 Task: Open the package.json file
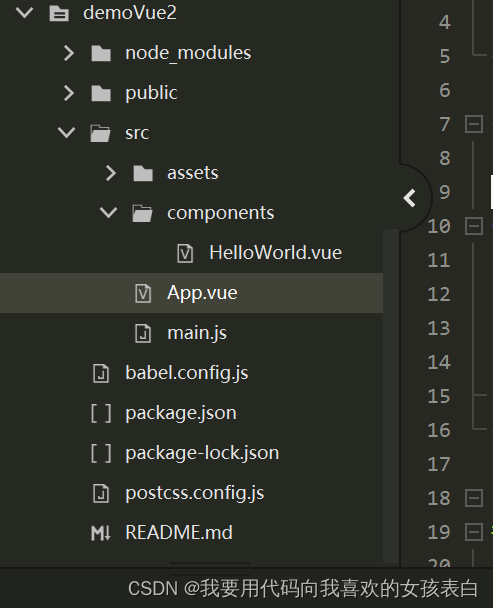click(x=181, y=413)
